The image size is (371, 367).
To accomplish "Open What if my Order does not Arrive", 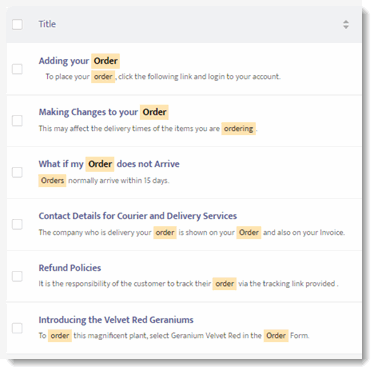I will point(109,164).
